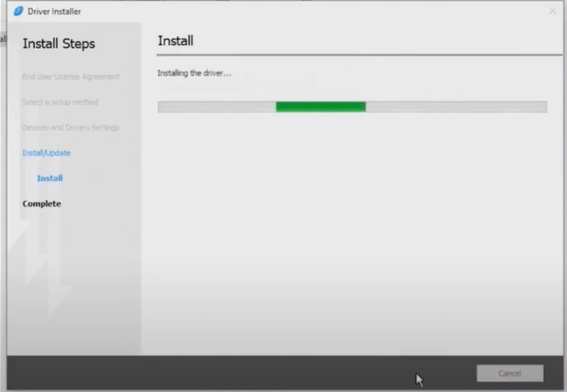Go to the Select a setup method step
The width and height of the screenshot is (567, 392).
(60, 102)
